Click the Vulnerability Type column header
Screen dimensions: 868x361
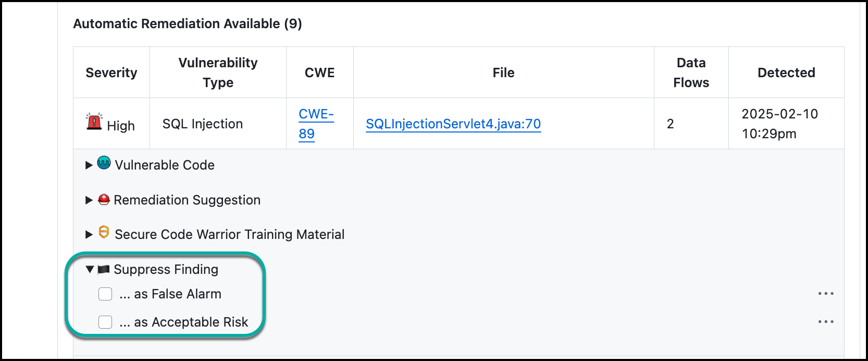point(218,73)
